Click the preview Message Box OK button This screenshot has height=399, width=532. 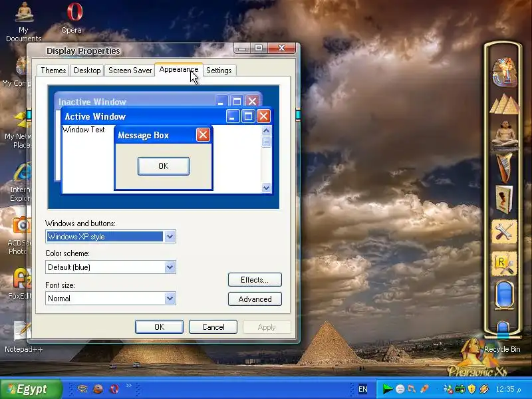(x=164, y=166)
